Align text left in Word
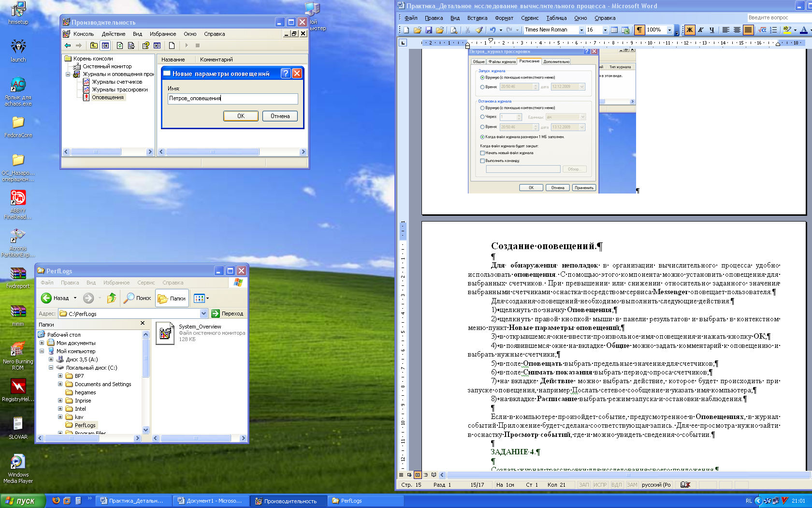The height and width of the screenshot is (508, 812). [725, 30]
